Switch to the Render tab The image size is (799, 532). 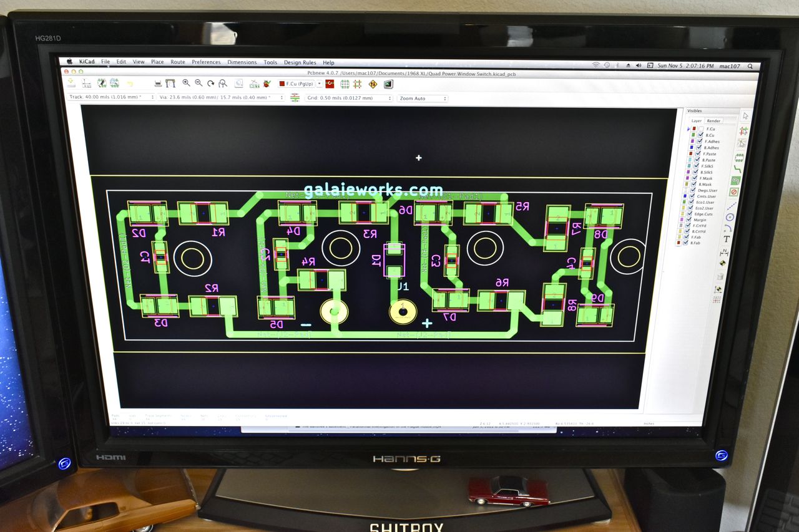713,121
